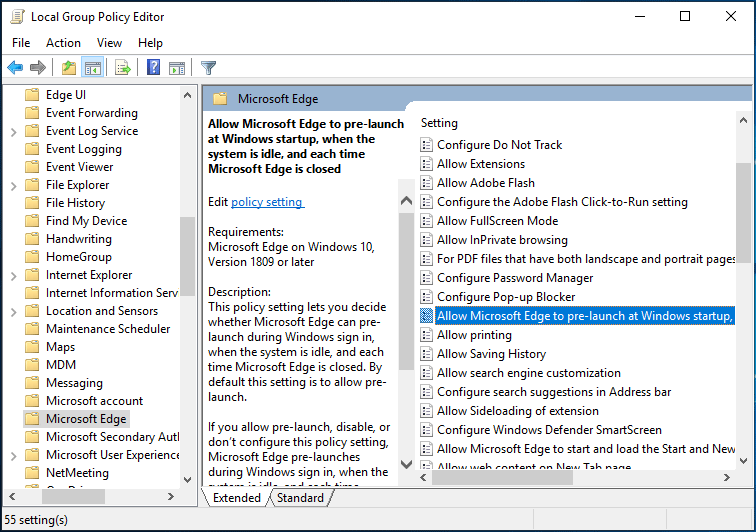
Task: Open Help via the blue question mark icon
Action: pos(153,68)
